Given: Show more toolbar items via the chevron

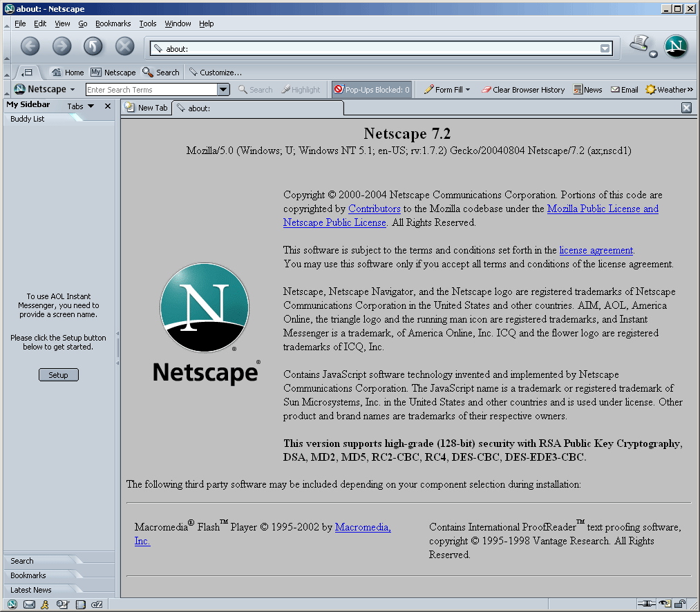Looking at the screenshot, I should pos(690,90).
